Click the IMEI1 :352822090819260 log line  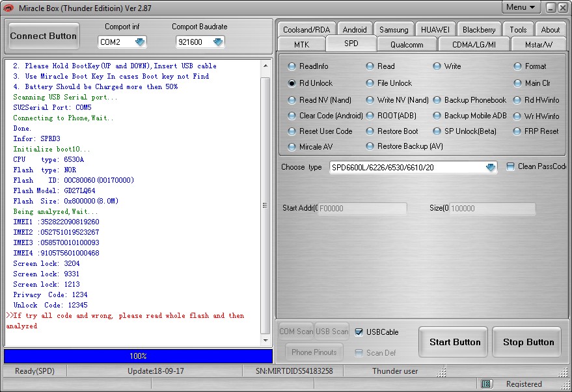point(56,222)
